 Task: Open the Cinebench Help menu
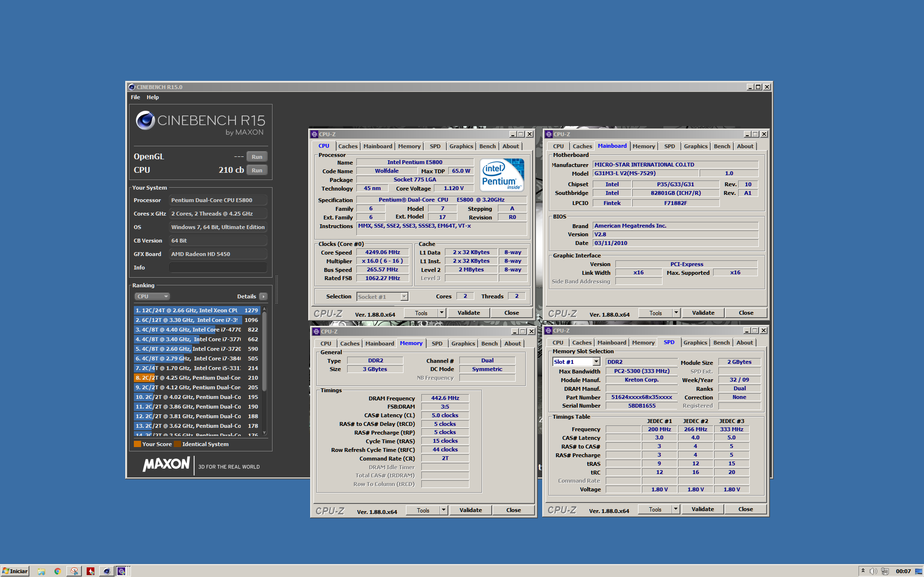pos(153,97)
